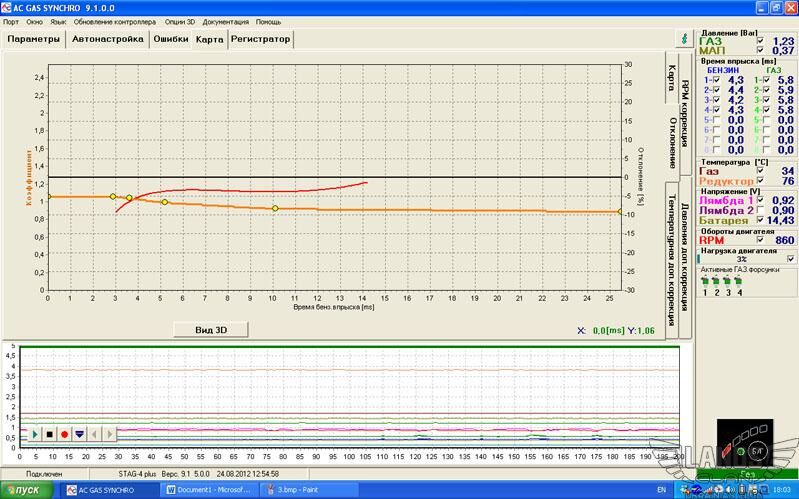This screenshot has height=499, width=799.
Task: Open the Параметры tab
Action: 34,40
